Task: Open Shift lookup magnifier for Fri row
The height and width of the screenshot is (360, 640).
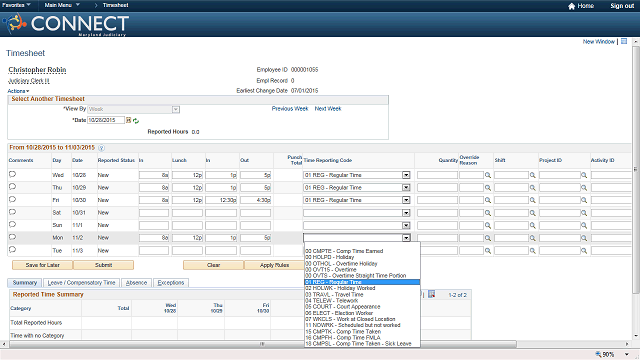Action: click(533, 200)
